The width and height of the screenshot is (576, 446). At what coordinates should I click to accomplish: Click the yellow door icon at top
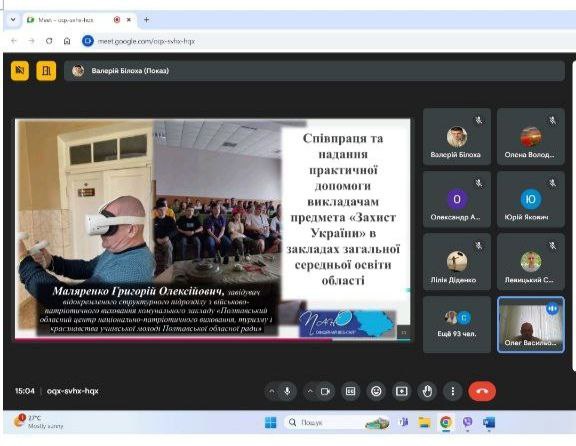(x=46, y=70)
